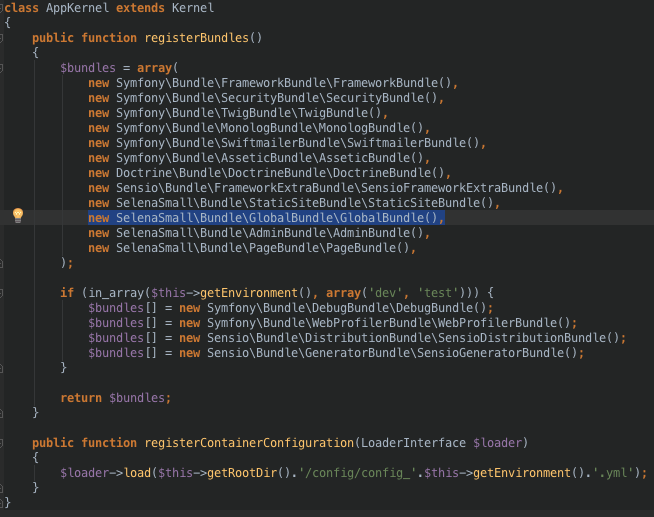
Task: Click the intention lightbulb icon beside GlobalBundle line
Action: coord(18,216)
